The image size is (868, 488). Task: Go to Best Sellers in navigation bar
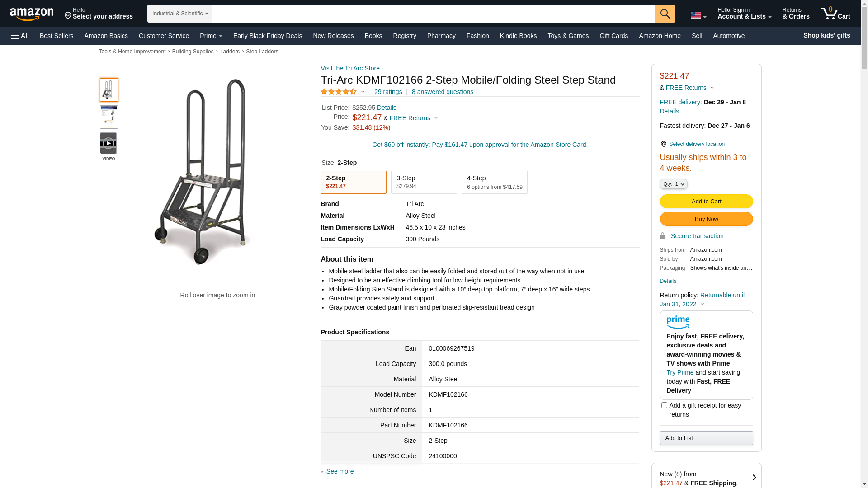point(57,36)
